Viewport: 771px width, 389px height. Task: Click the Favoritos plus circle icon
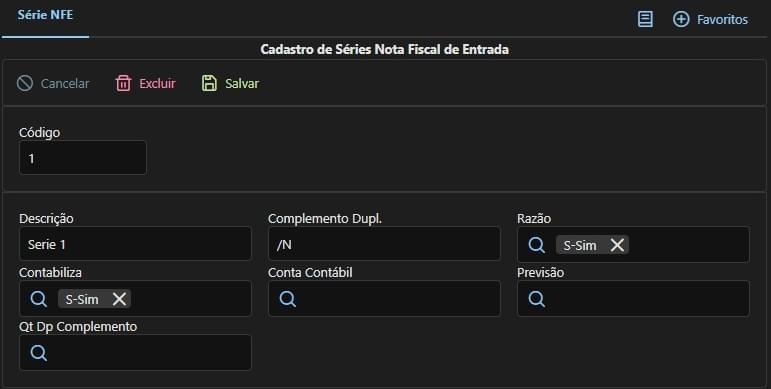click(681, 19)
